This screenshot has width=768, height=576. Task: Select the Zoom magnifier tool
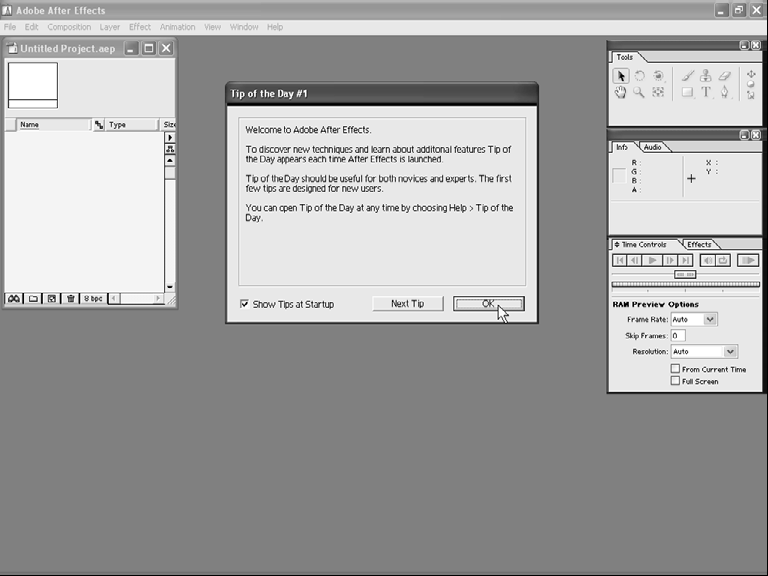(x=639, y=93)
